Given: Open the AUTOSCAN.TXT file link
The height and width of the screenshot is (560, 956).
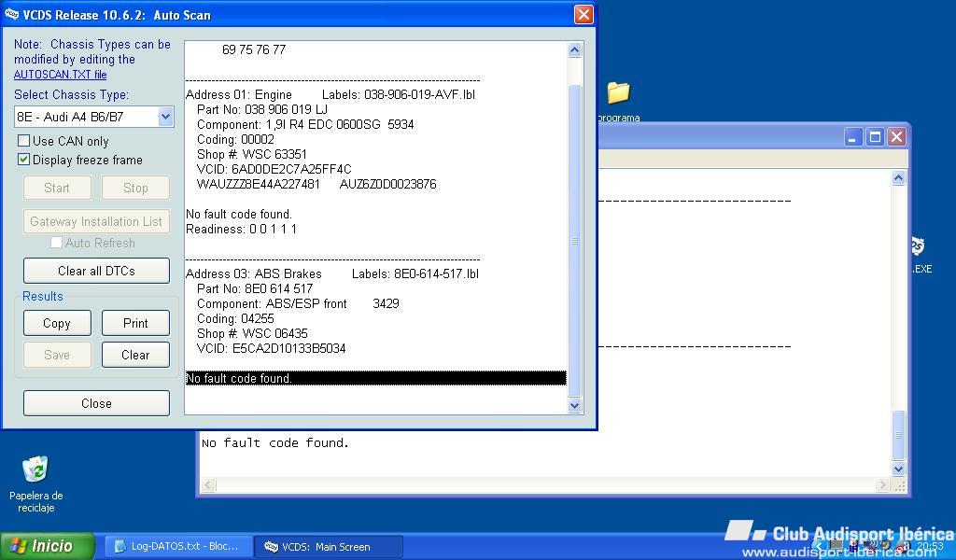Looking at the screenshot, I should pyautogui.click(x=60, y=75).
